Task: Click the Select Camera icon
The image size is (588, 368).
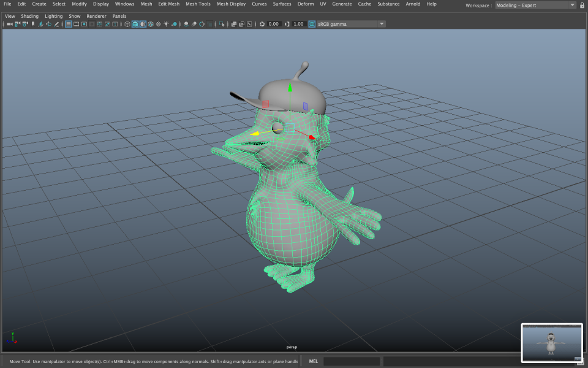Action: (x=9, y=24)
